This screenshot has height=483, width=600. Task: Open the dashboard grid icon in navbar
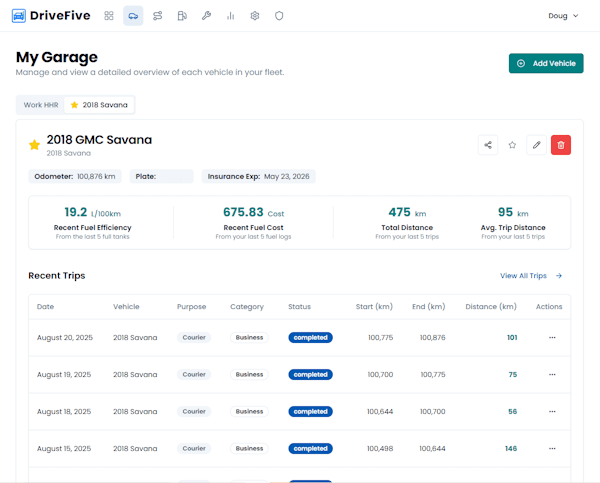click(109, 16)
